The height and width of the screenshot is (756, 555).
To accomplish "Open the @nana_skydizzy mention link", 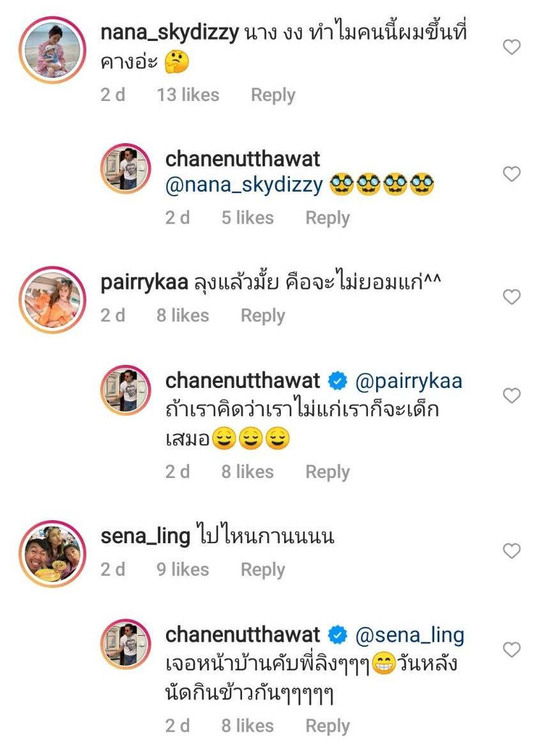I will (x=244, y=185).
